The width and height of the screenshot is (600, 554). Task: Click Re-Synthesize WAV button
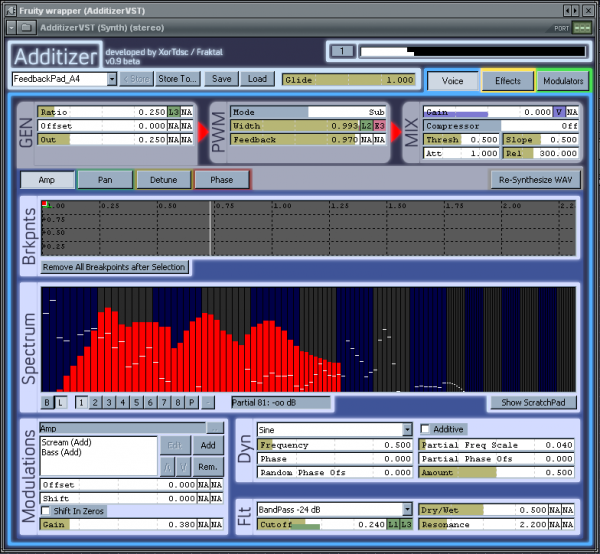[535, 180]
